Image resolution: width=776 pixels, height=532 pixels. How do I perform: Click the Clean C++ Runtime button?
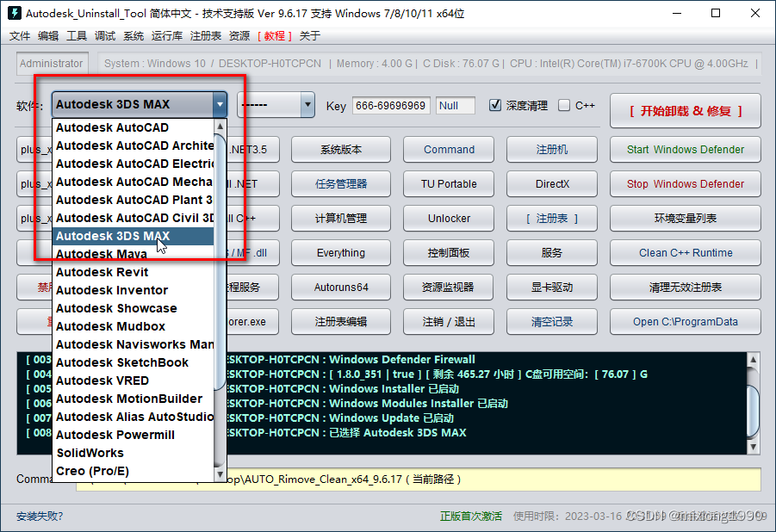686,253
